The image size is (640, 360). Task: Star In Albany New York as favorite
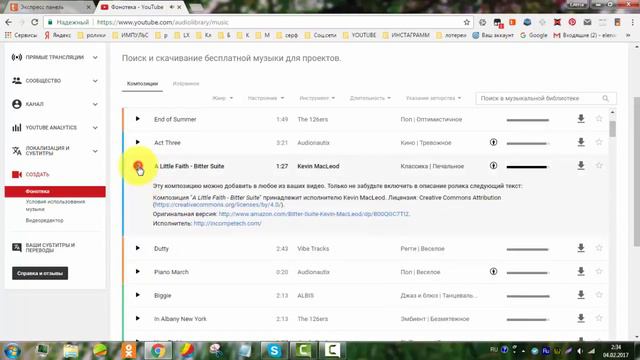[599, 318]
